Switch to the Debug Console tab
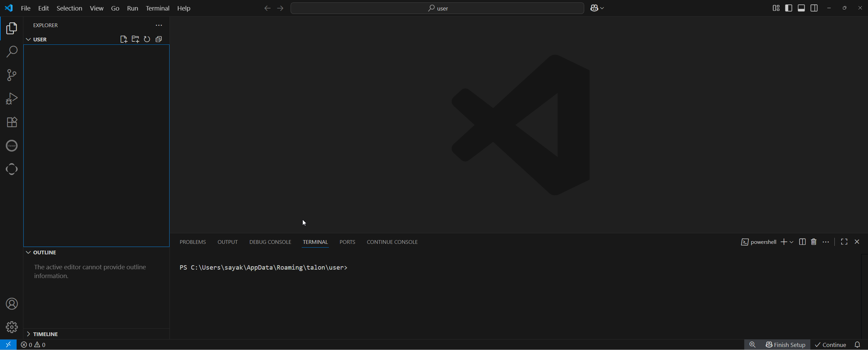This screenshot has height=350, width=868. pos(270,242)
